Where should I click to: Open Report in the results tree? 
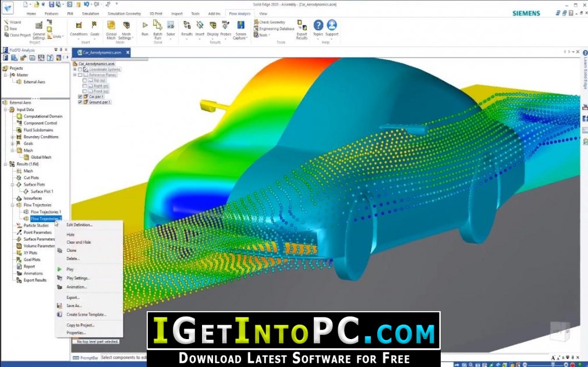(x=26, y=266)
